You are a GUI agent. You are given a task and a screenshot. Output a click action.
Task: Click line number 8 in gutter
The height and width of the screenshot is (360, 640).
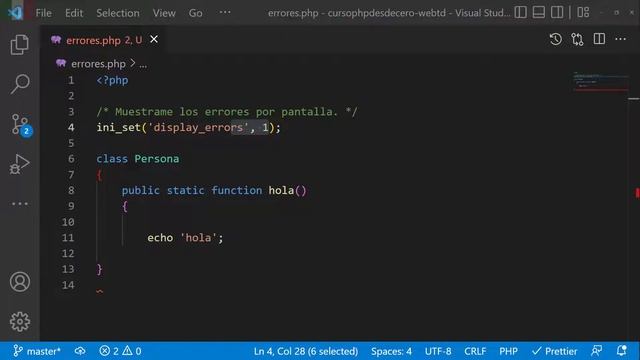click(71, 191)
